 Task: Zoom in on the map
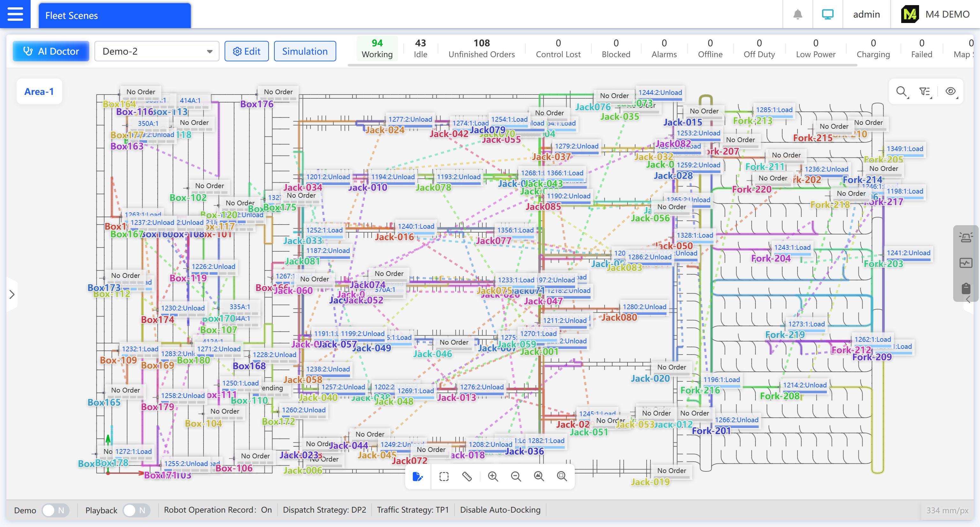[x=493, y=476]
